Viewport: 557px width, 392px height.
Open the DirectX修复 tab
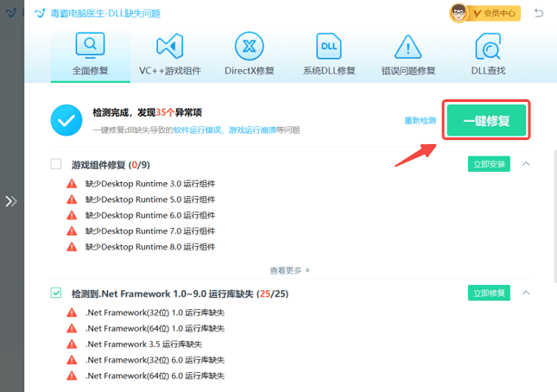[x=249, y=55]
